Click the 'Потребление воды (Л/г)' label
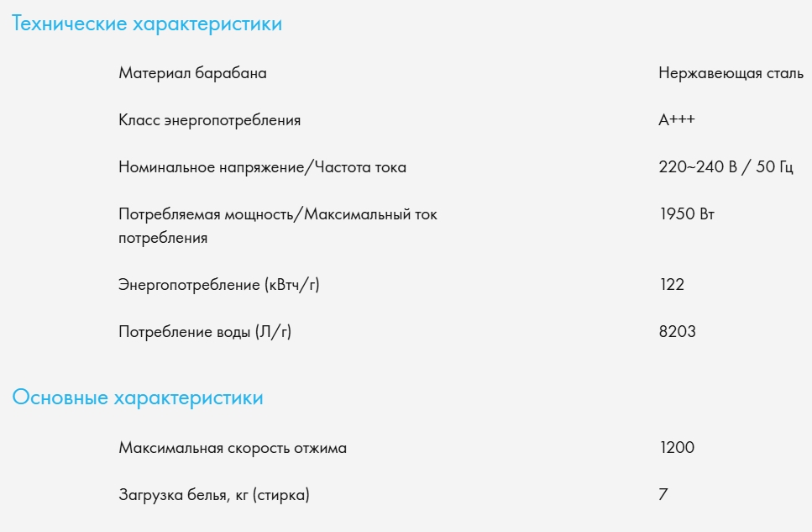Viewport: 812px width, 532px height. click(205, 332)
